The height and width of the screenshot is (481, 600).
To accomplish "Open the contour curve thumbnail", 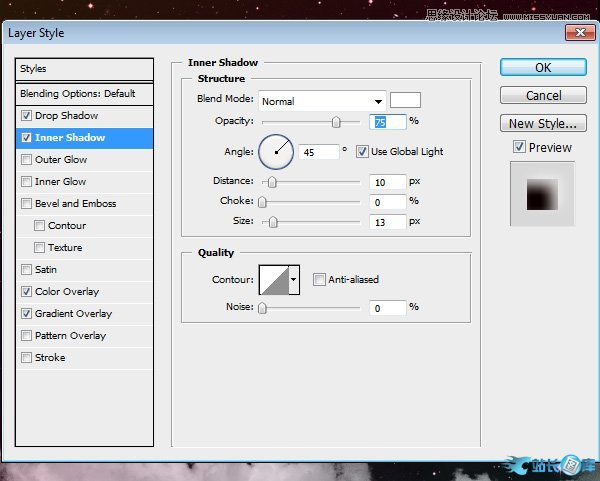I will click(x=273, y=280).
